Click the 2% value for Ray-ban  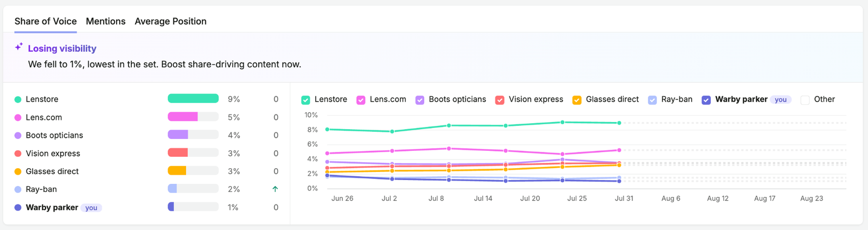tap(234, 189)
